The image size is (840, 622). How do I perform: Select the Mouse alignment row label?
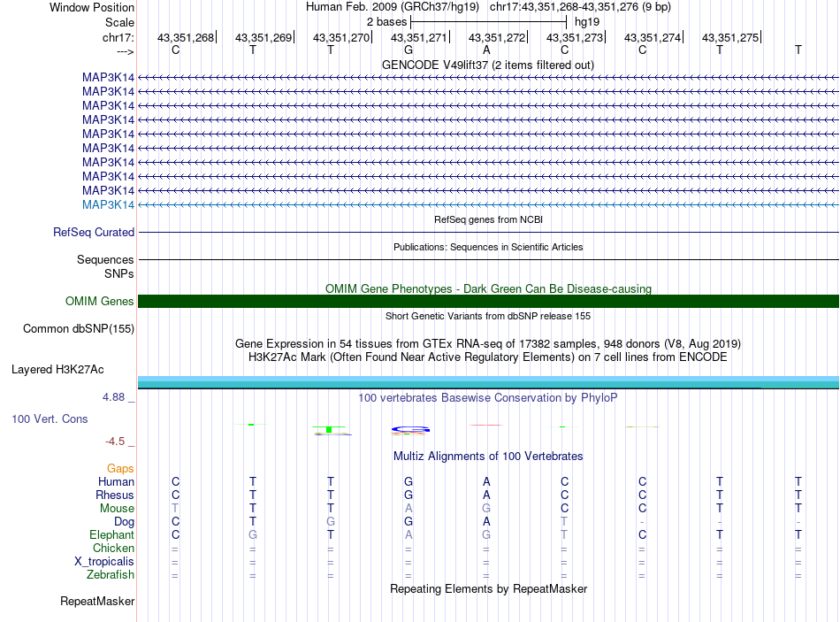tap(117, 509)
